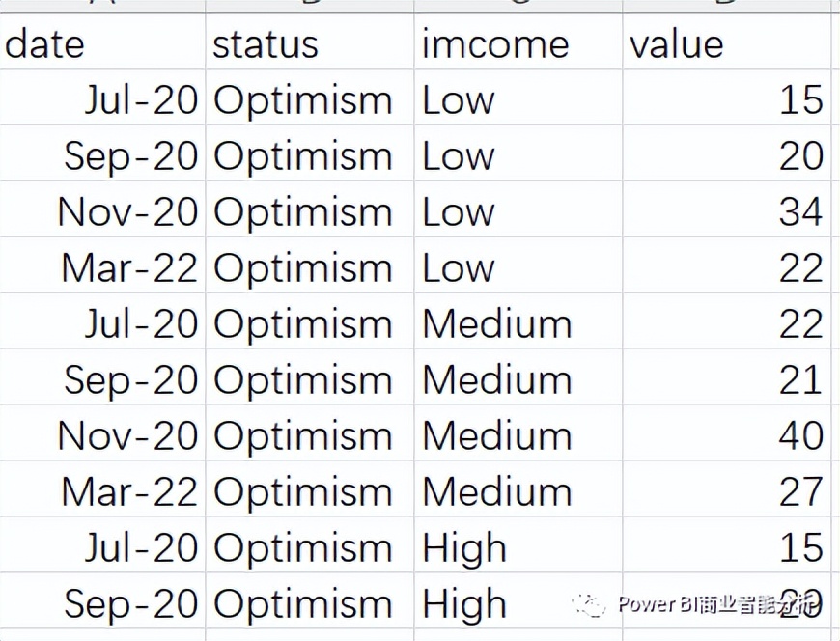
Task: Select the Nov-20 date in the Medium rows
Action: (102, 432)
